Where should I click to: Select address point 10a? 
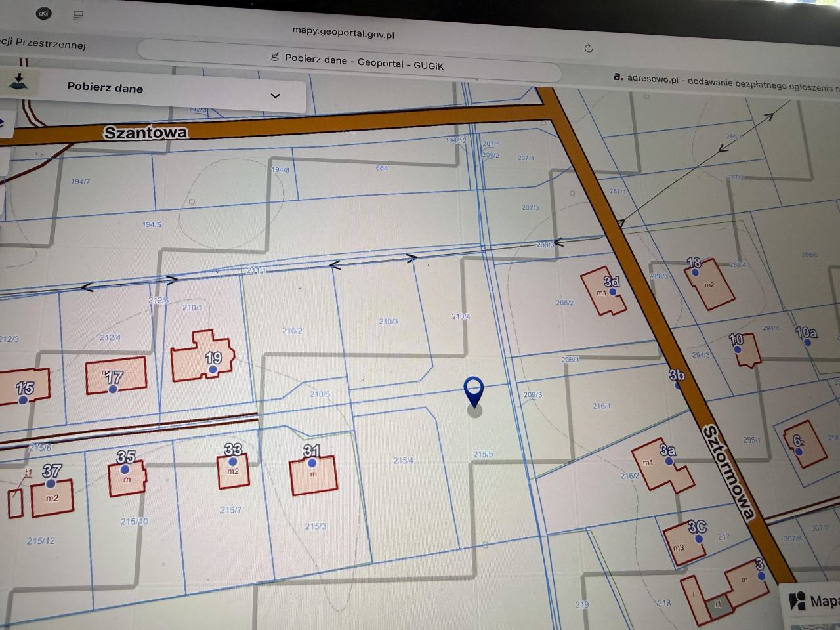(x=806, y=333)
